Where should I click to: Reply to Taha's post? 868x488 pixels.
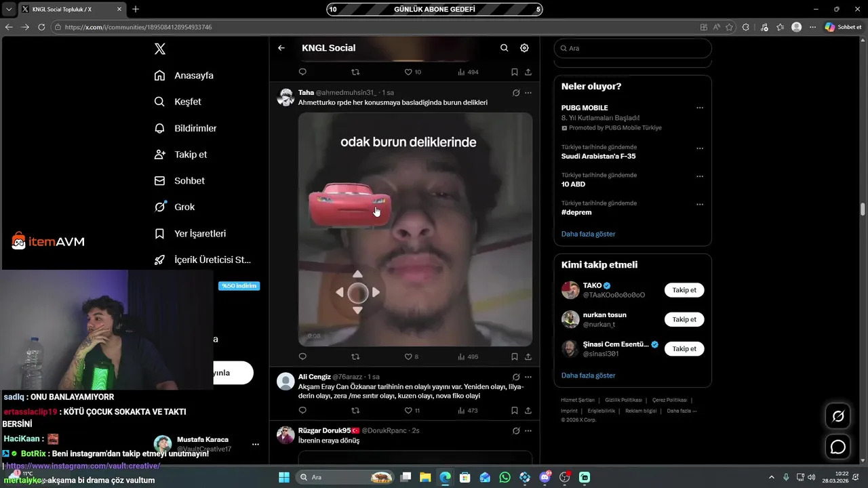302,357
